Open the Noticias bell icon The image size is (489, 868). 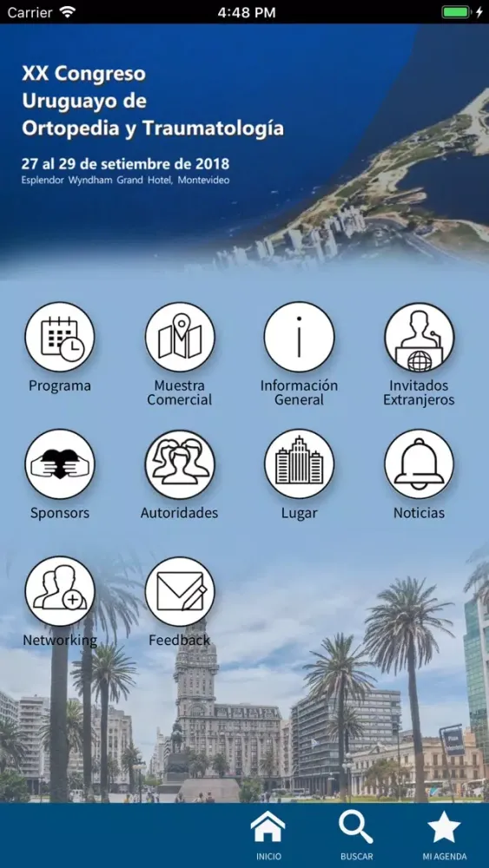point(420,464)
